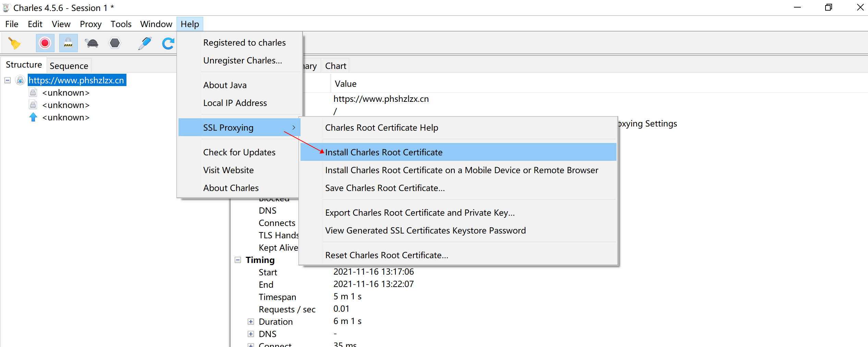Open the Edit menu
Viewport: 868px width, 347px height.
pyautogui.click(x=35, y=24)
